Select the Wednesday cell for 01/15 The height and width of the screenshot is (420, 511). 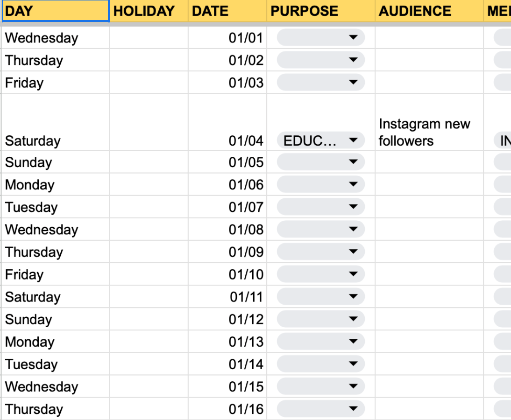click(x=56, y=386)
